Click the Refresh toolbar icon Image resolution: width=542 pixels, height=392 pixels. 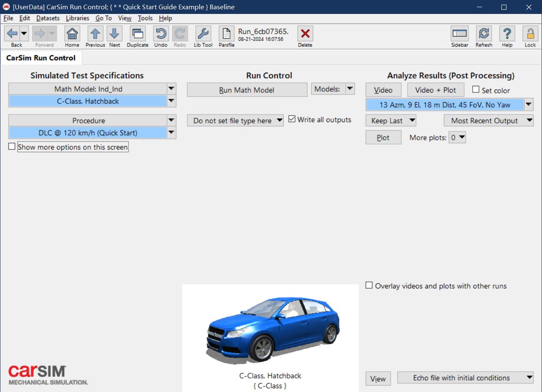(484, 33)
